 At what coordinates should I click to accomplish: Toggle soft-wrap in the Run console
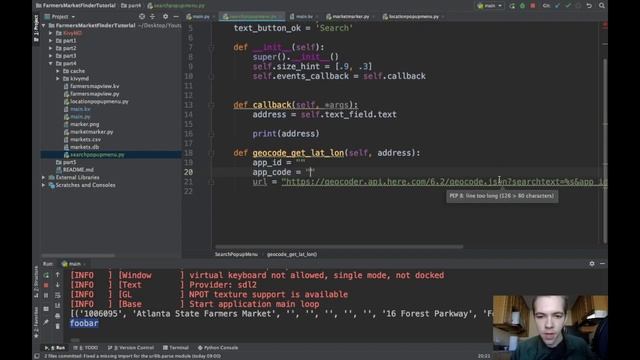58,295
